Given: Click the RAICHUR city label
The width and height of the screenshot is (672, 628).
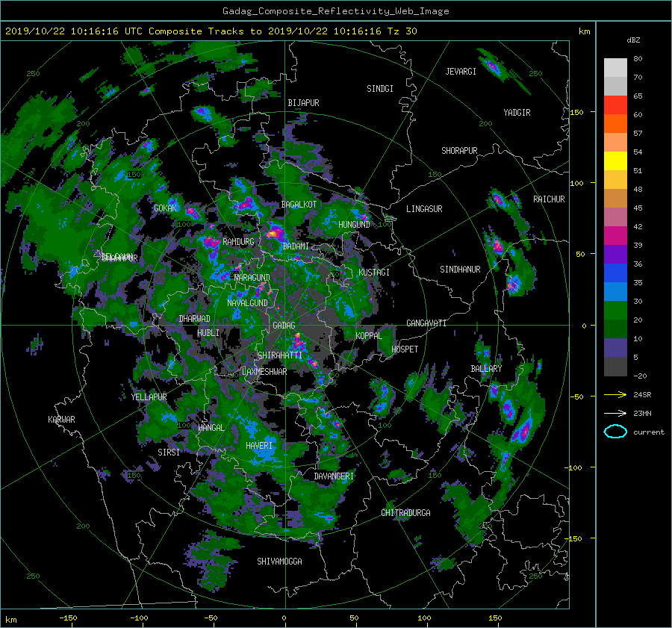Looking at the screenshot, I should pyautogui.click(x=549, y=199).
